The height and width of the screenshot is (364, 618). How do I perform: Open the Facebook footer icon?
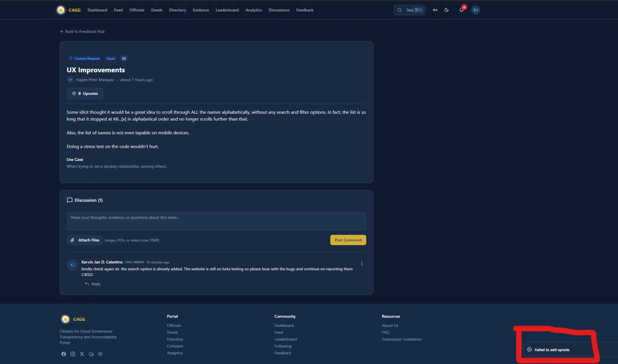(x=64, y=354)
